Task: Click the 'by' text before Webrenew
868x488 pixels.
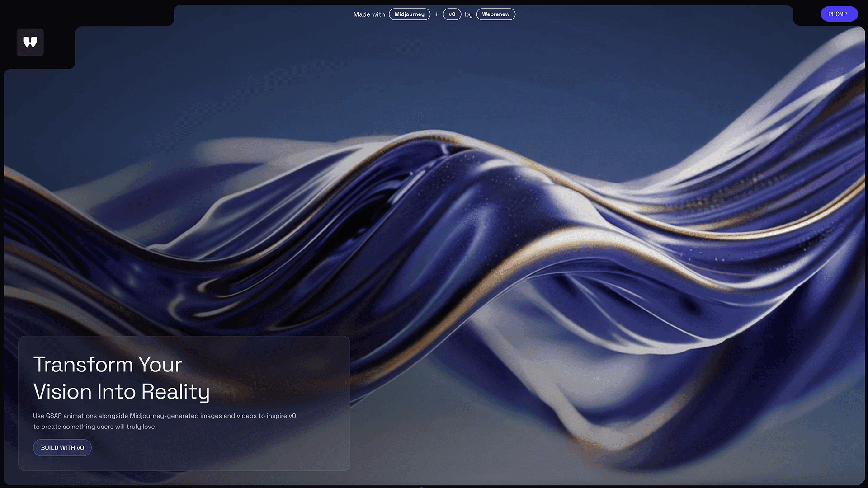Action: click(x=469, y=14)
